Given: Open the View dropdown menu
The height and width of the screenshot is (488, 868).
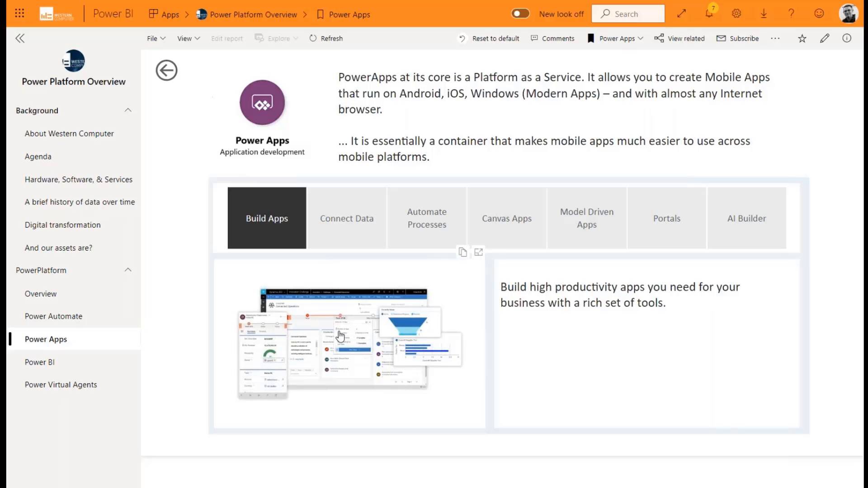Looking at the screenshot, I should (x=188, y=38).
